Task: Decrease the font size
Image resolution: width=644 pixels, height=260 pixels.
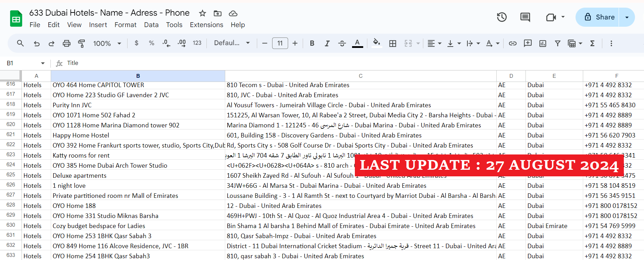Action: 265,43
